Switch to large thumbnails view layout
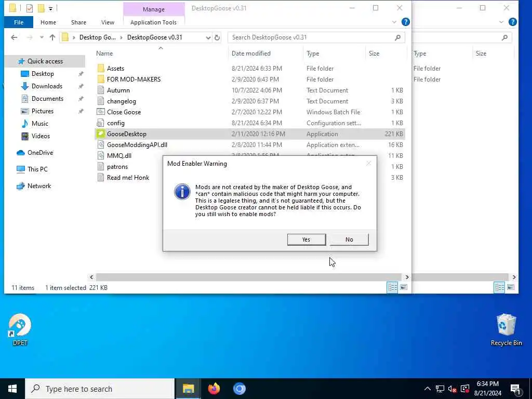Viewport: 532px width, 399px height. click(x=404, y=287)
